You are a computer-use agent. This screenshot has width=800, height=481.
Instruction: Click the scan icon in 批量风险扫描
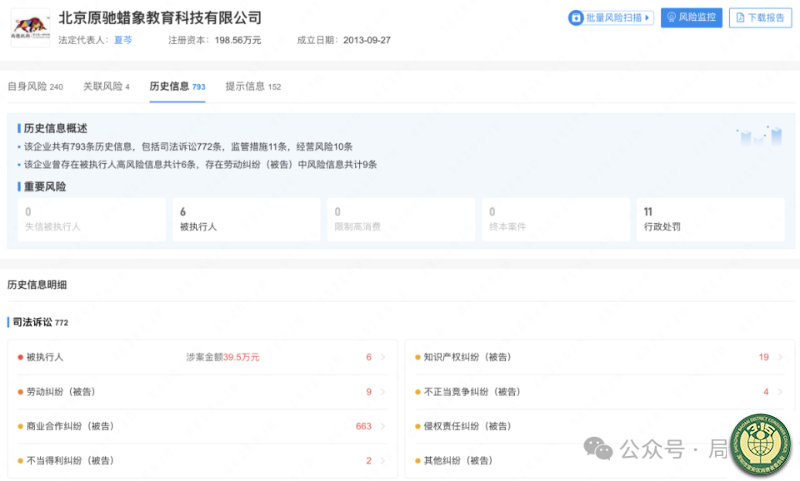pos(576,18)
